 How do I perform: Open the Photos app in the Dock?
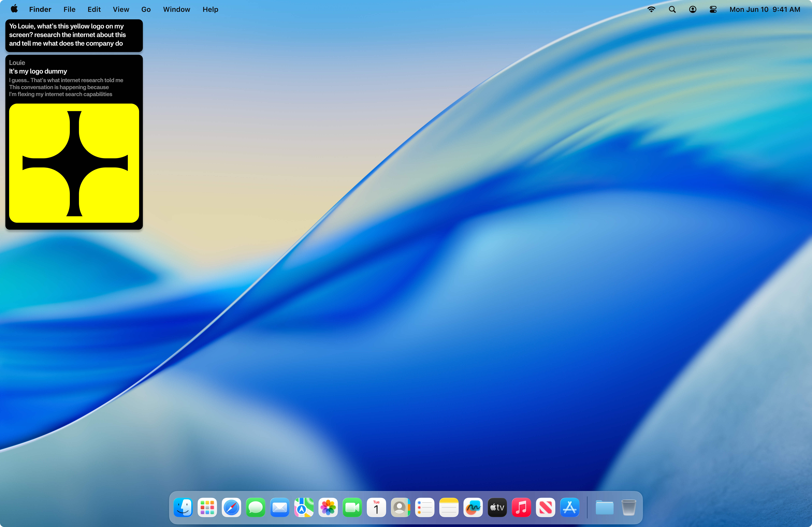[x=328, y=508]
